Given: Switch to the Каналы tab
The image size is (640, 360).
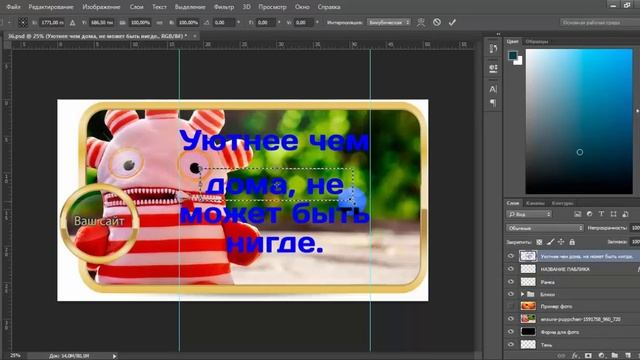Looking at the screenshot, I should 535,203.
